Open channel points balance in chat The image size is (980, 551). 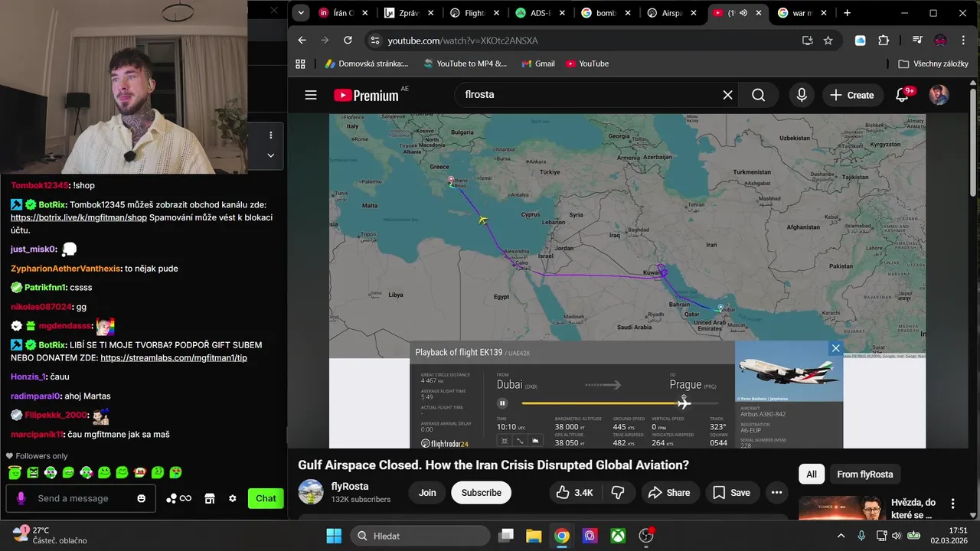(178, 498)
